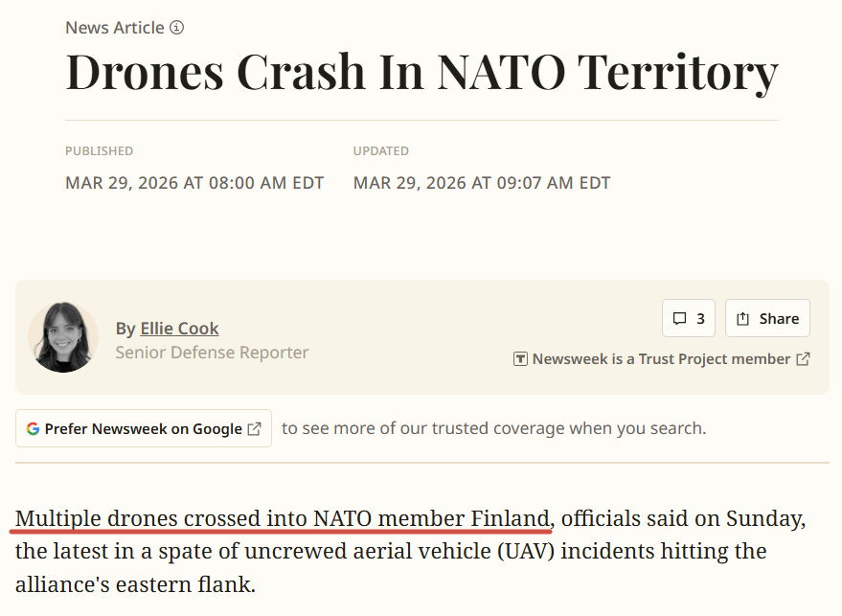The width and height of the screenshot is (842, 616).
Task: Click the Drones Crash In NATO Territory headline
Action: 421,72
